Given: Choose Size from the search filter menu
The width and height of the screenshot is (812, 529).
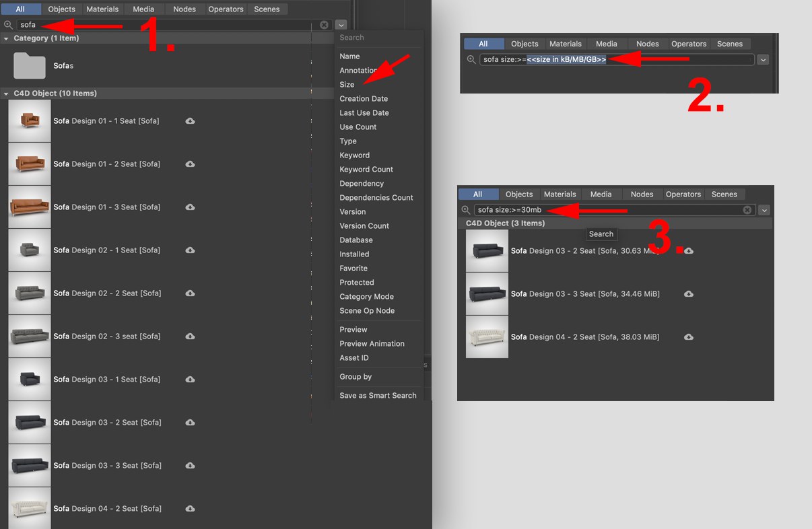Looking at the screenshot, I should pyautogui.click(x=347, y=85).
